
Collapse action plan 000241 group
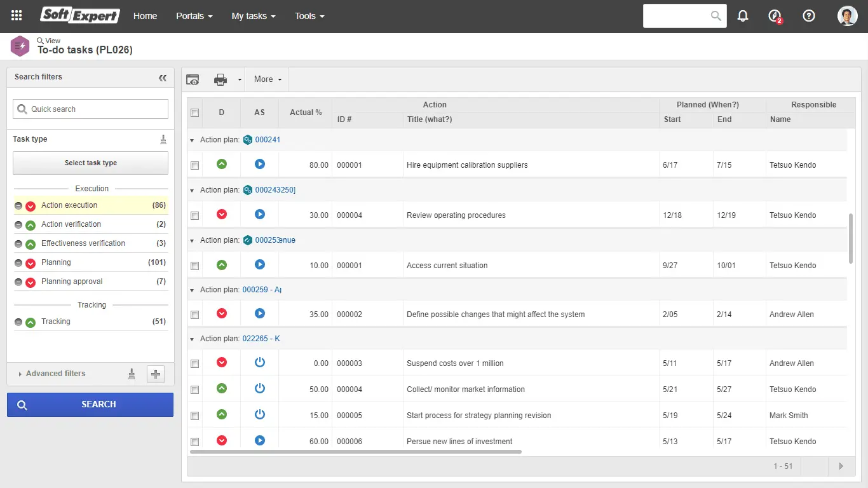(x=191, y=139)
